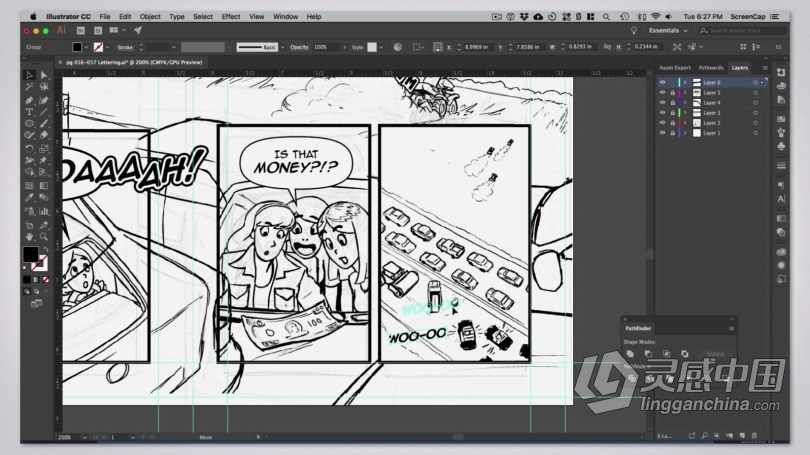Switch to the Artboards tab

(711, 68)
